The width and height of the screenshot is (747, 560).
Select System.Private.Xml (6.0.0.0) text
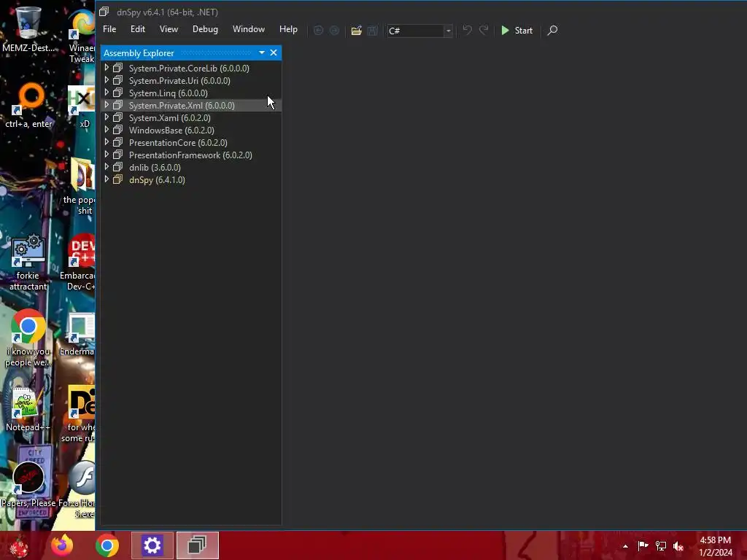pyautogui.click(x=182, y=105)
